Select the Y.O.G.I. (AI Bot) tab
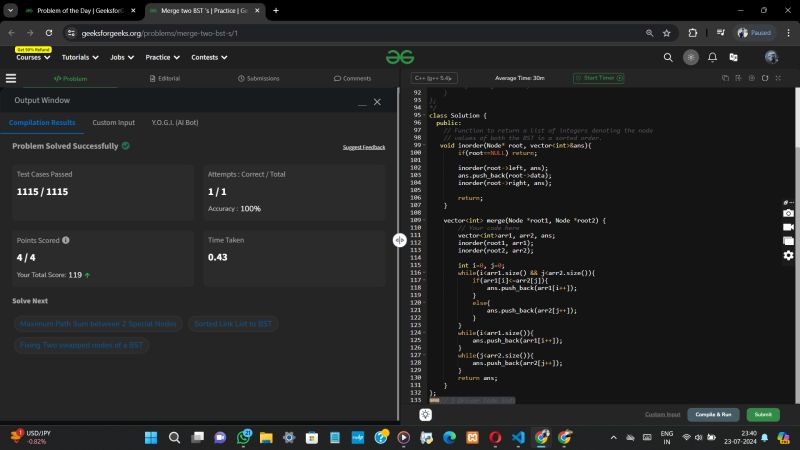 coord(174,122)
